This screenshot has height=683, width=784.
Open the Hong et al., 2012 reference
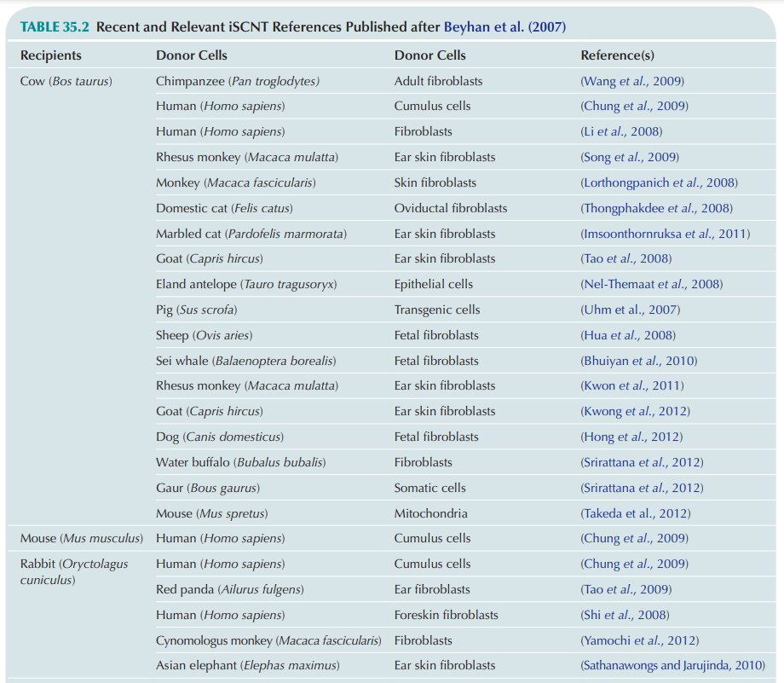click(x=631, y=437)
